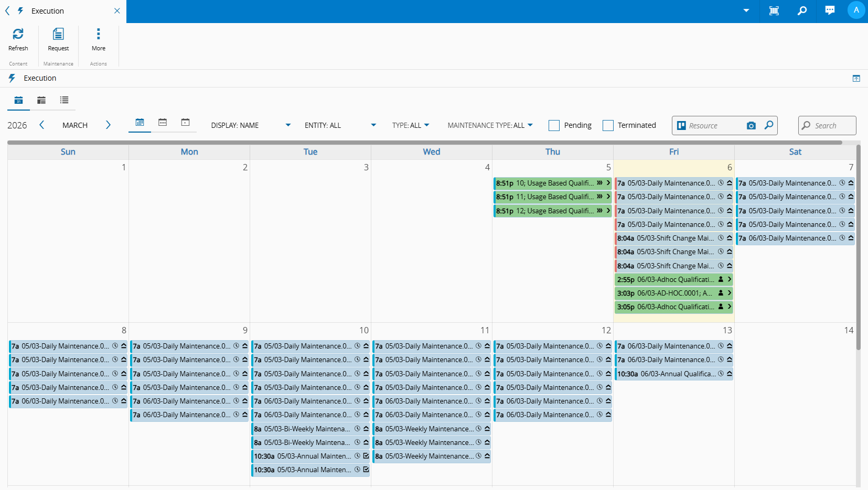The image size is (868, 490).
Task: Go to previous month with left arrow
Action: pyautogui.click(x=42, y=125)
